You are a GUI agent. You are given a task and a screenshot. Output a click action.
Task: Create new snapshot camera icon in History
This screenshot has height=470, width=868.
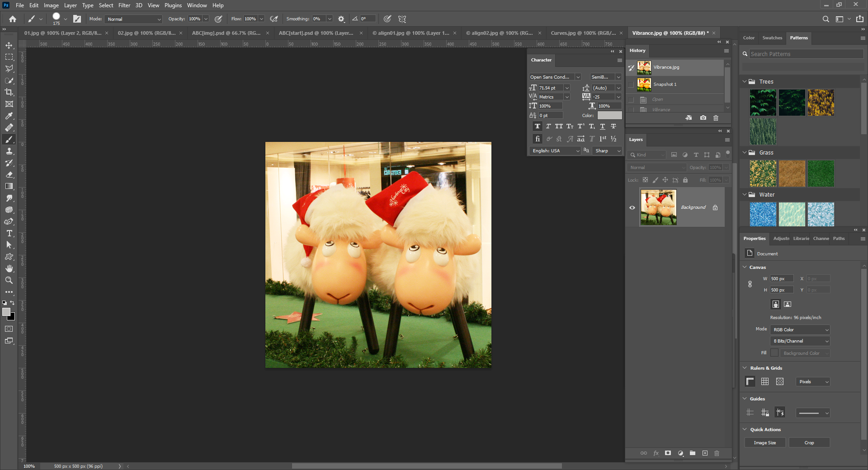click(x=703, y=118)
